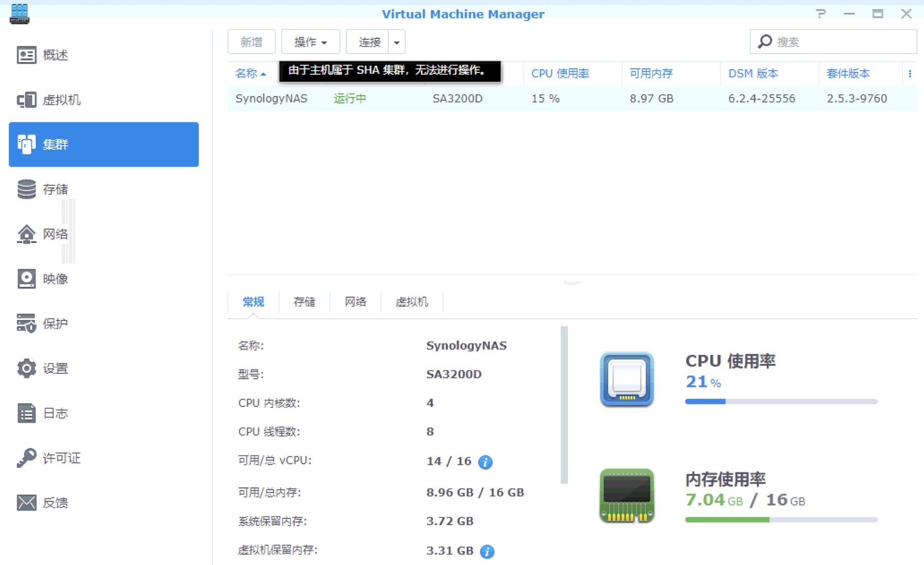The width and height of the screenshot is (924, 565).
Task: Select the 集群 cluster sidebar item
Action: (104, 144)
